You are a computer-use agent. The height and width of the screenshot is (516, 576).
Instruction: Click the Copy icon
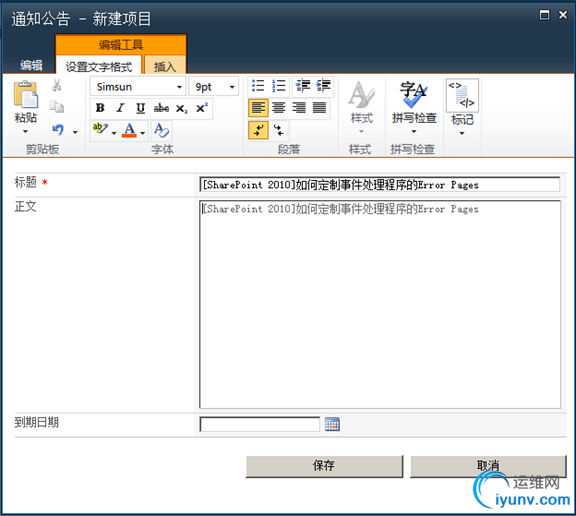tap(57, 107)
